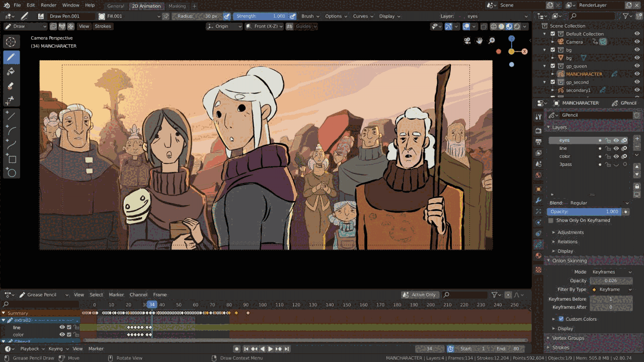The height and width of the screenshot is (362, 644).
Task: Adjust the layer Opacity slider
Action: click(584, 212)
